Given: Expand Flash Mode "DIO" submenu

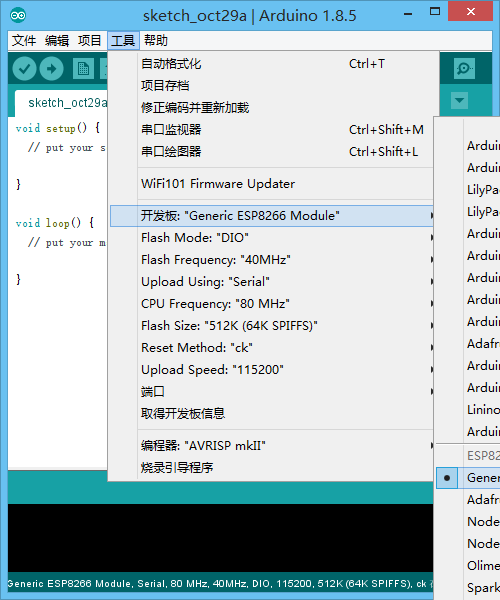Looking at the screenshot, I should point(271,238).
